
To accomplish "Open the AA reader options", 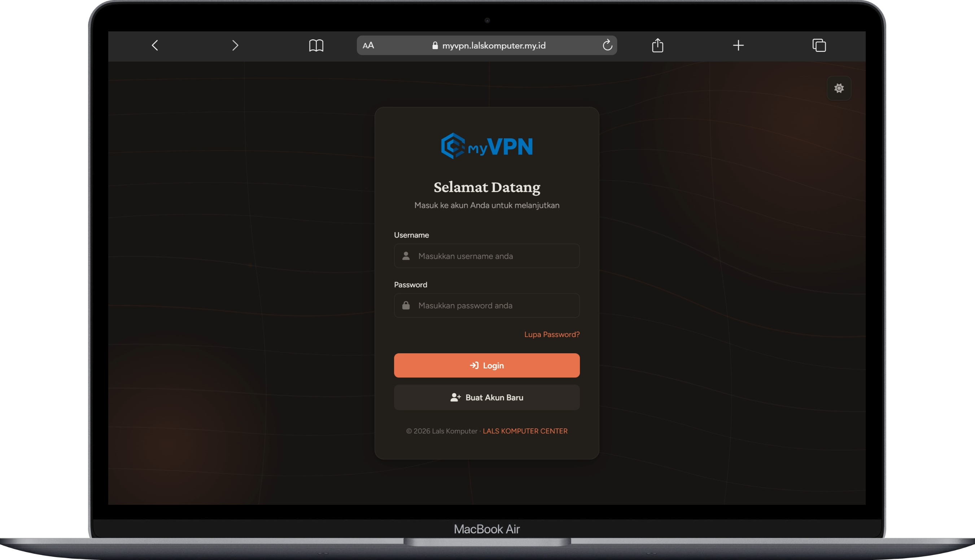I will pos(368,45).
